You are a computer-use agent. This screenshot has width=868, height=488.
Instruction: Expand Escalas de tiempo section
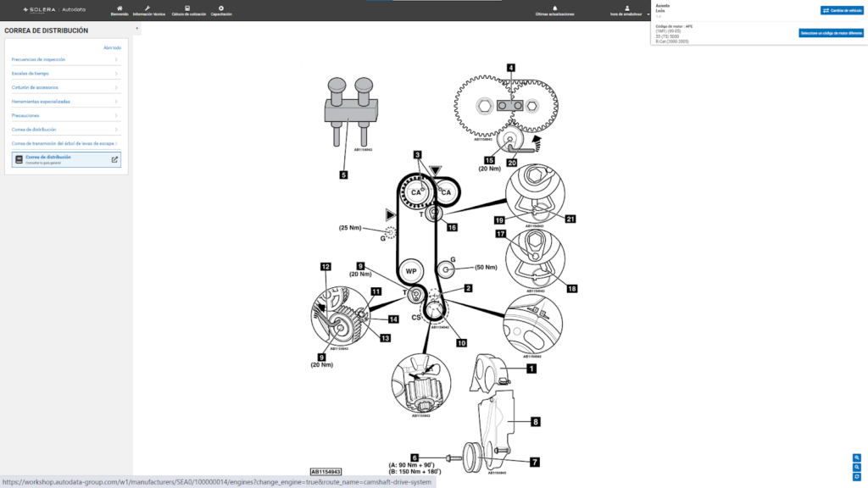[x=65, y=74]
